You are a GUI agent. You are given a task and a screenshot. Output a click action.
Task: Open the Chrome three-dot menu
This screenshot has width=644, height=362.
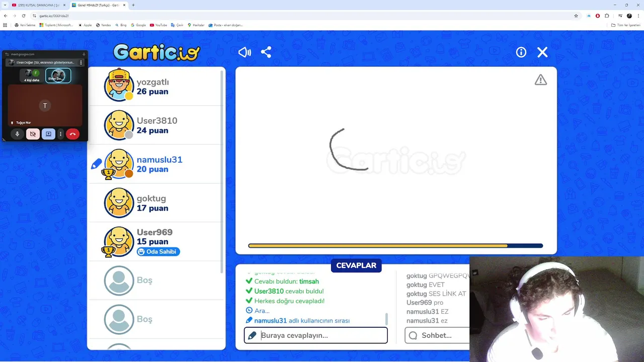coord(638,16)
